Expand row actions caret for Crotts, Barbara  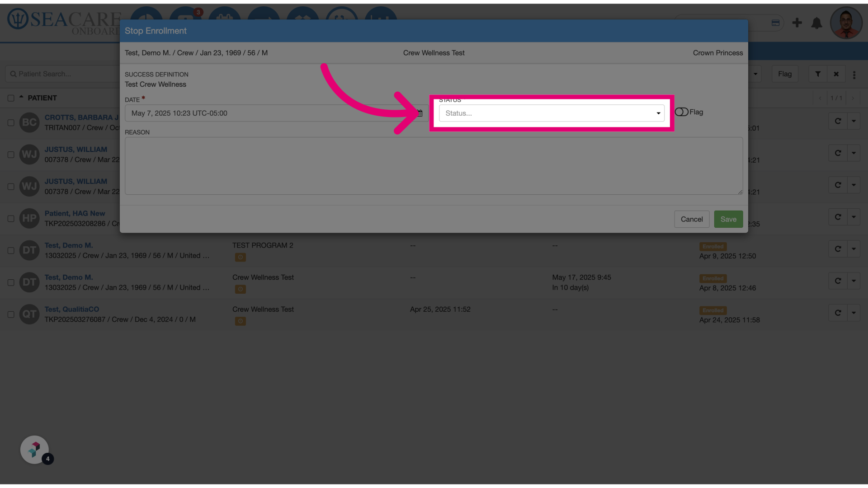(x=854, y=121)
